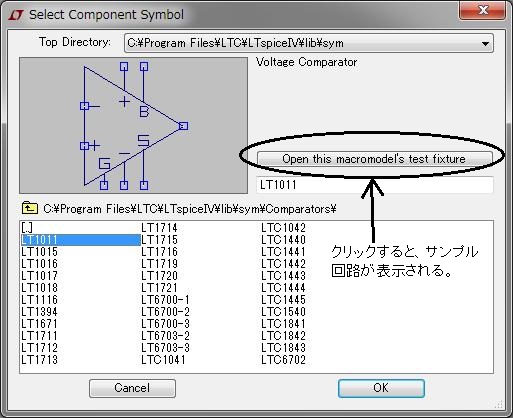513x418 pixels.
Task: Select LT1721 comparator
Action: [x=159, y=288]
